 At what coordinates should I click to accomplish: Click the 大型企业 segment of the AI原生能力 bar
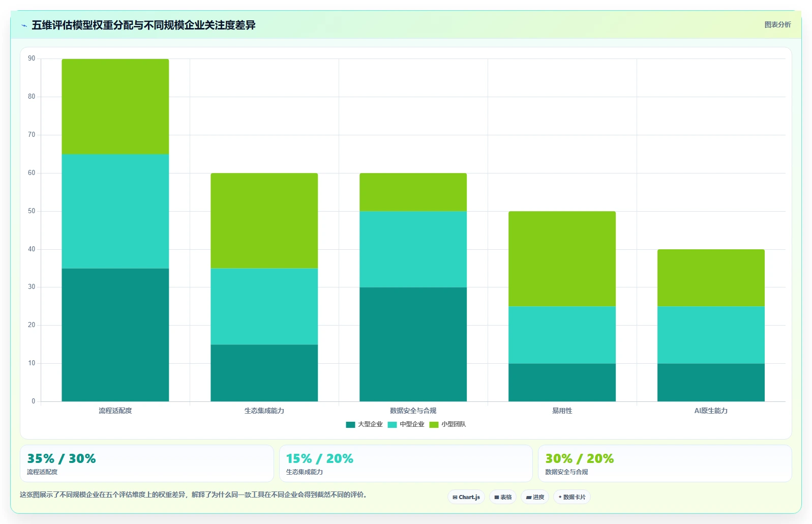coord(711,383)
